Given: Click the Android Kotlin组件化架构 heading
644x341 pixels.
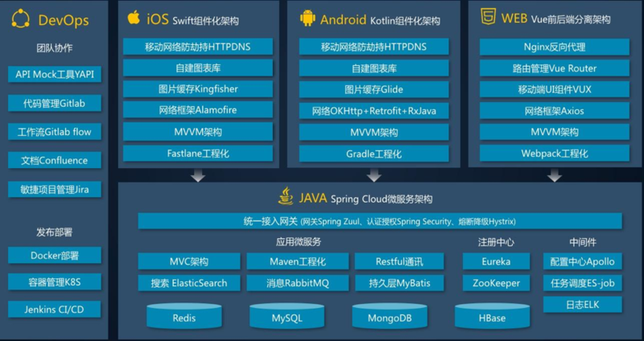Looking at the screenshot, I should [x=380, y=19].
